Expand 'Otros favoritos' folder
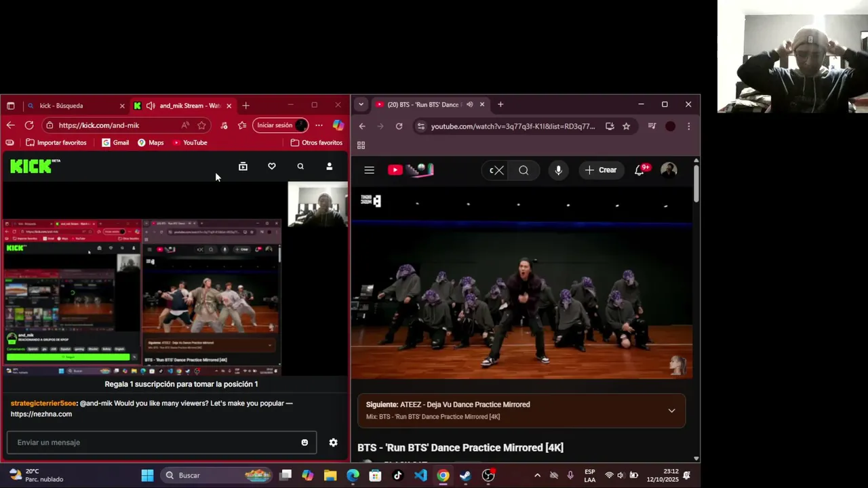 pyautogui.click(x=317, y=143)
